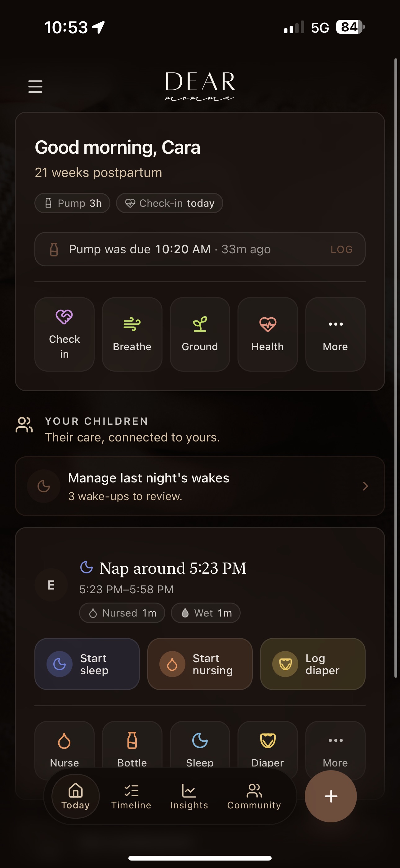This screenshot has height=868, width=400.
Task: Switch to the Insights tab
Action: point(189,797)
